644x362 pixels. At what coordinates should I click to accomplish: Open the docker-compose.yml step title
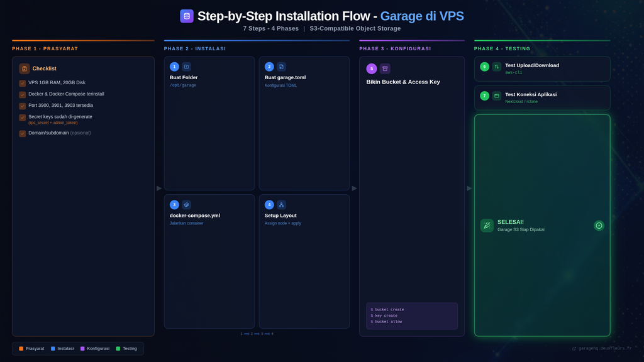[195, 215]
